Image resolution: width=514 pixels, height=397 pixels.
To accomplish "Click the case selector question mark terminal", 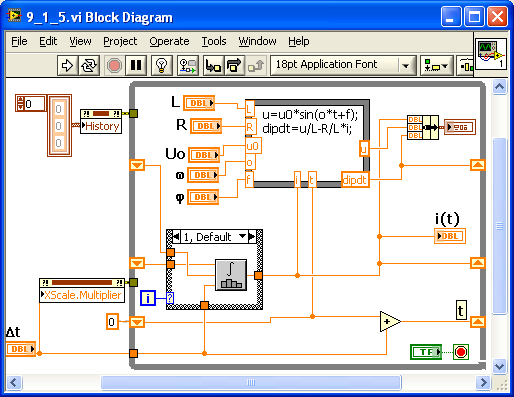I will [x=170, y=298].
